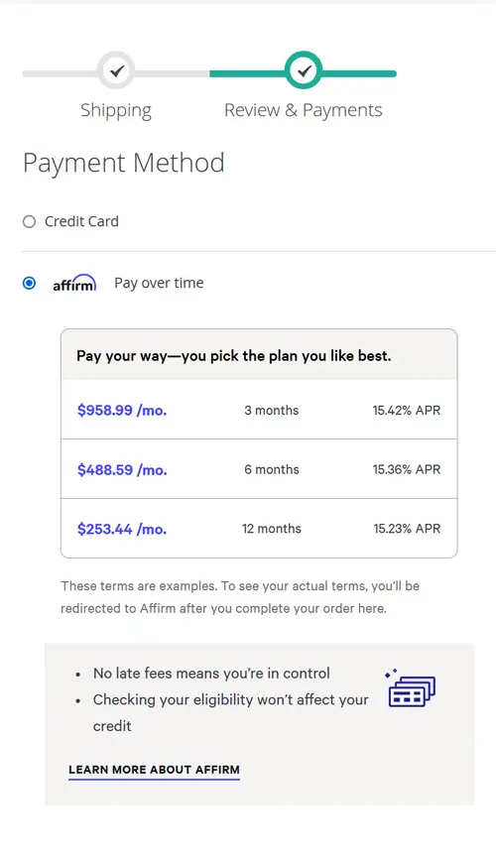Click the 12 months term text
This screenshot has width=496, height=868.
pos(271,529)
